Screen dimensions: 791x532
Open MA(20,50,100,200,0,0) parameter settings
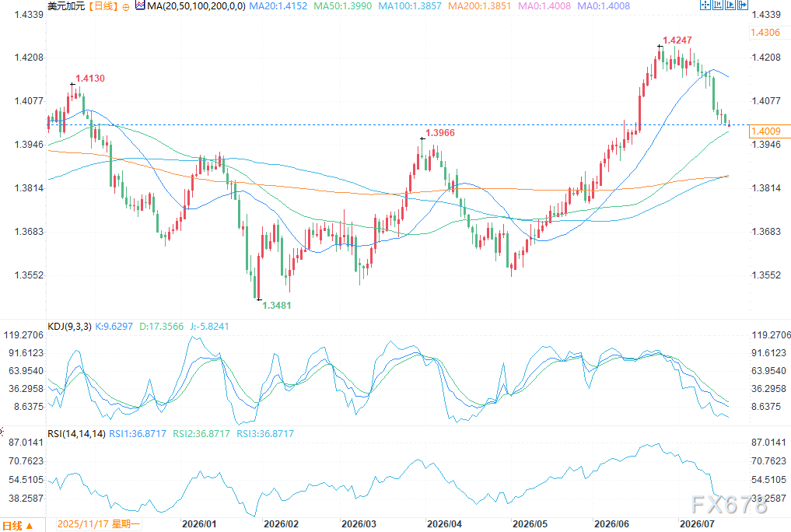point(196,6)
